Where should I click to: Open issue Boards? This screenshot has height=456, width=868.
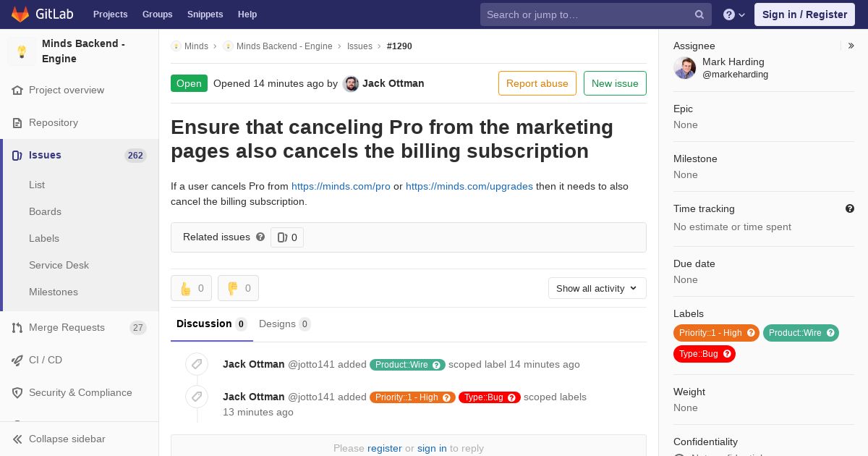[45, 212]
